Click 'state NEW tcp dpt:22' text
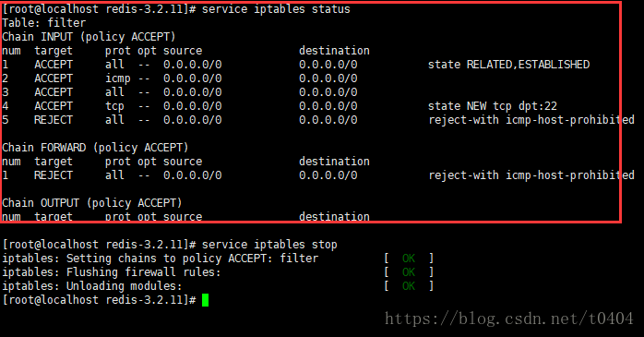644x337 pixels. [x=493, y=106]
